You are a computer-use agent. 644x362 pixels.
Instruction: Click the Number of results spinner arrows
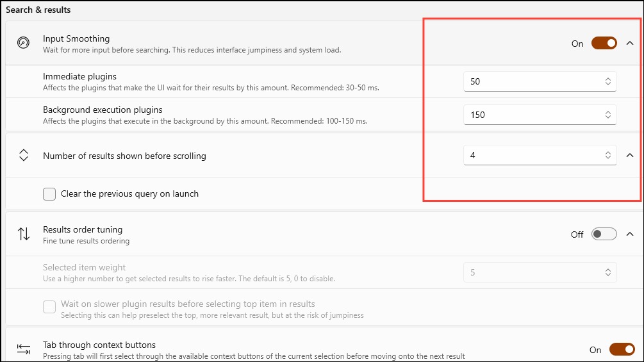(608, 155)
